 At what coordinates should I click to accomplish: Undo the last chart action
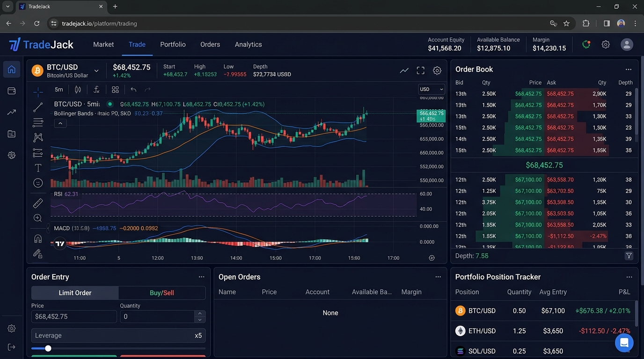pyautogui.click(x=133, y=90)
